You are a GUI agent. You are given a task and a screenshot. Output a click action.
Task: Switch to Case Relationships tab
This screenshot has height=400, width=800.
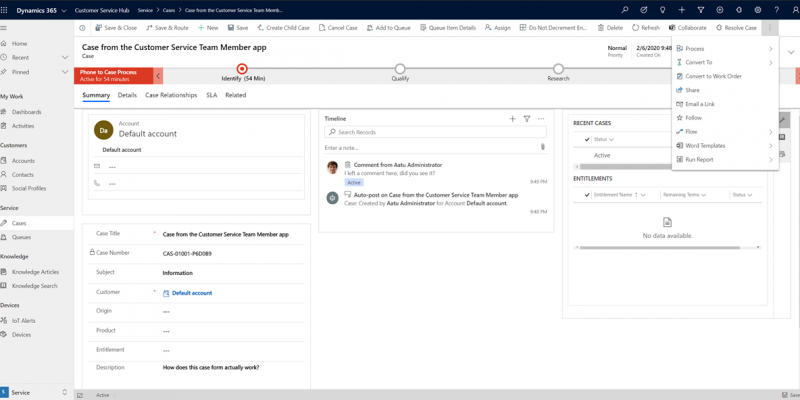pyautogui.click(x=171, y=95)
